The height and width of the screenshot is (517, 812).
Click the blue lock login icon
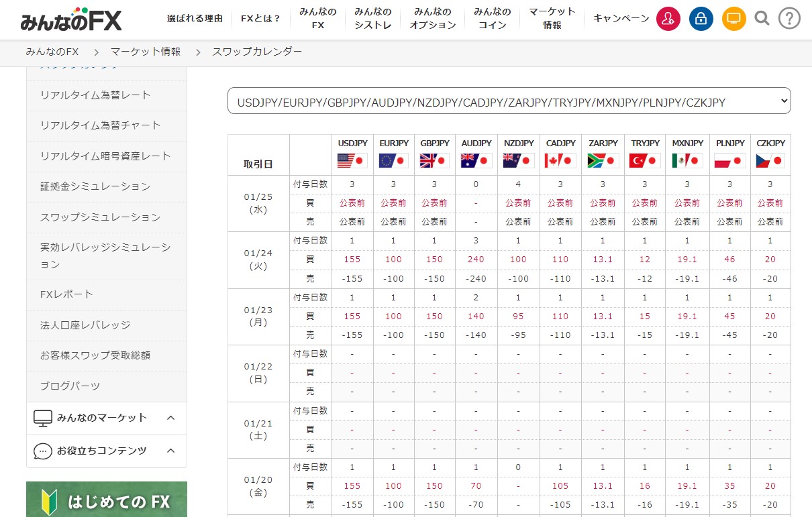click(701, 19)
